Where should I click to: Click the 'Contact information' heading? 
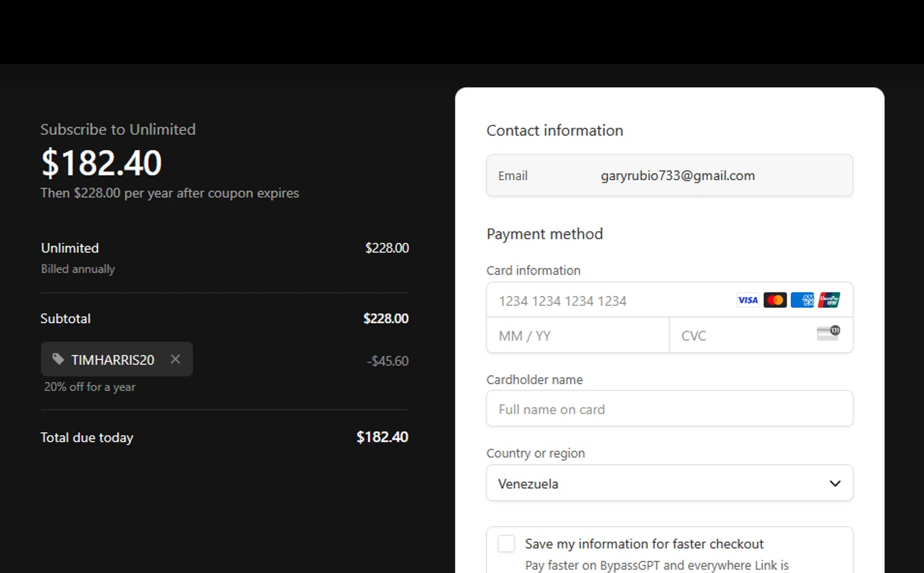point(555,130)
